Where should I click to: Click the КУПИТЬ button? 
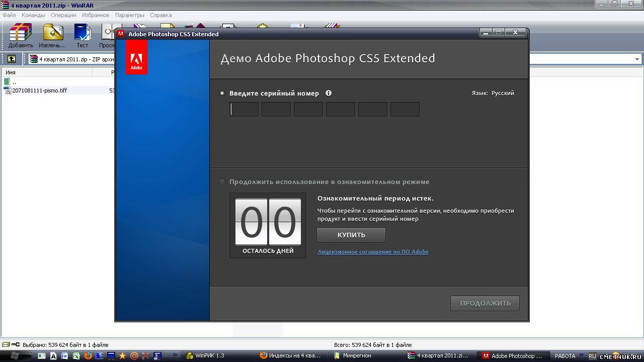pyautogui.click(x=351, y=235)
